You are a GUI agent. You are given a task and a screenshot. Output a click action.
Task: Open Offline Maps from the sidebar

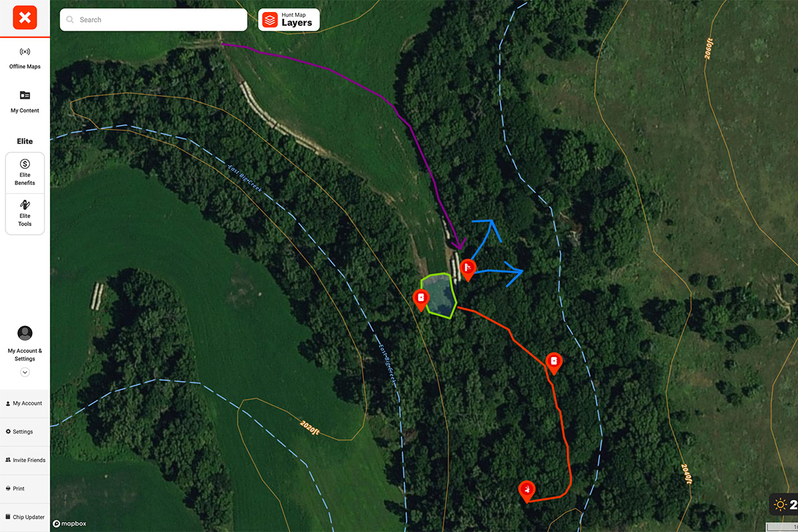(x=25, y=59)
